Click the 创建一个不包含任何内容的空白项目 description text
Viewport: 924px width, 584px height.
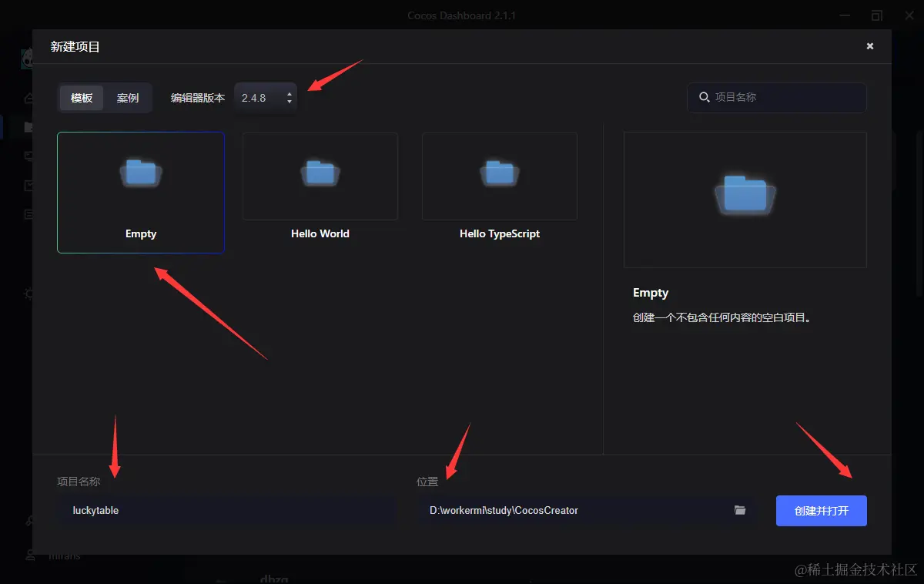point(721,317)
